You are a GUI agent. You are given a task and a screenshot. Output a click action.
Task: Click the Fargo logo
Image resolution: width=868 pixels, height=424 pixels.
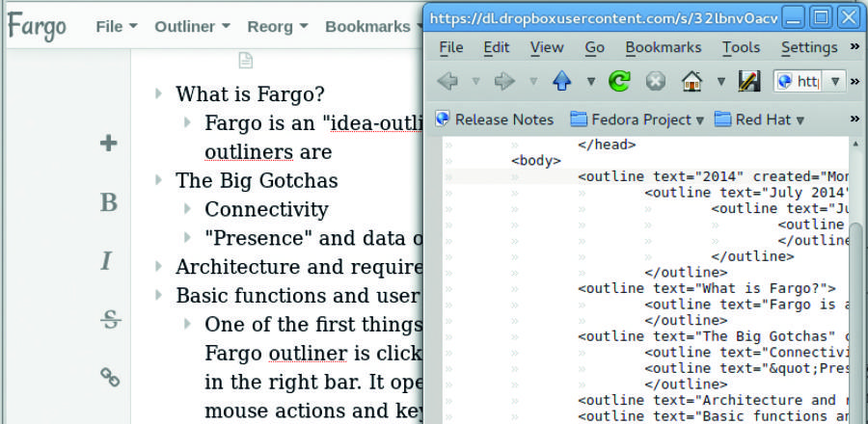click(37, 26)
